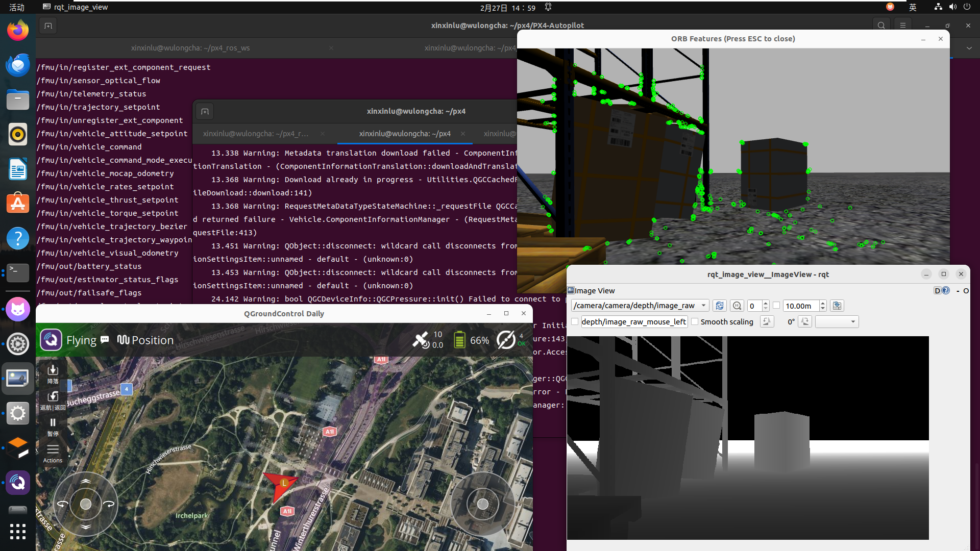Show battery status at 66%
Screen dimensions: 980x551
(x=471, y=340)
